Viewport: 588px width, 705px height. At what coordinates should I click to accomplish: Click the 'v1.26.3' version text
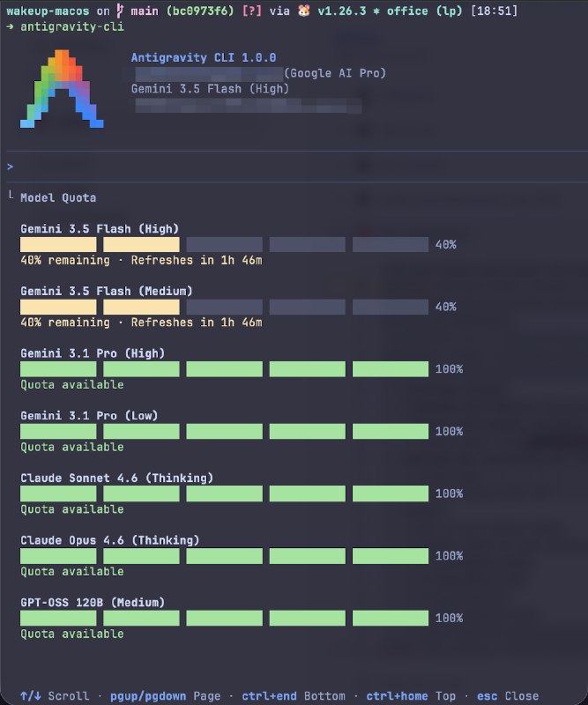click(342, 11)
